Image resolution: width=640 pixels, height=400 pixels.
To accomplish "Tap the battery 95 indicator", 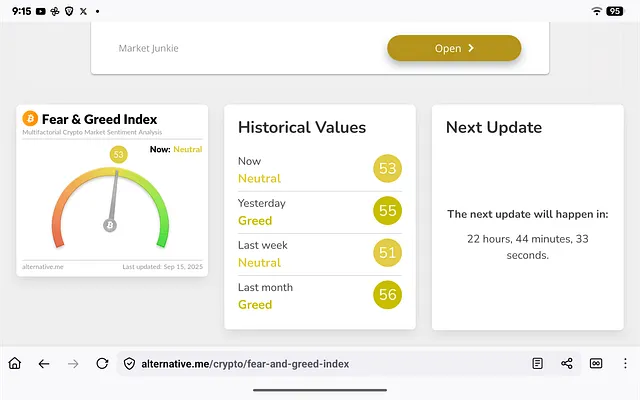I will point(615,11).
